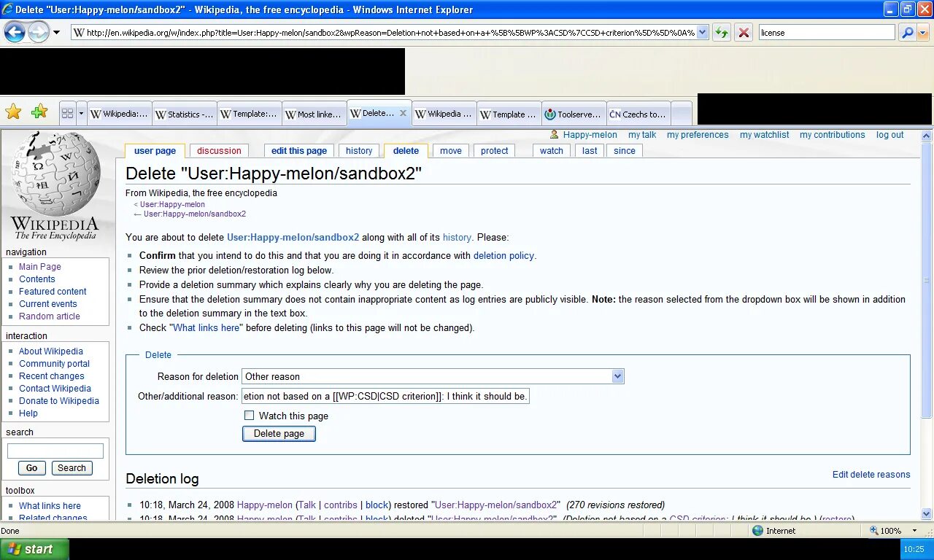Screen dimensions: 934x560
Task: Click the Add to Favorites icon
Action: click(x=39, y=112)
